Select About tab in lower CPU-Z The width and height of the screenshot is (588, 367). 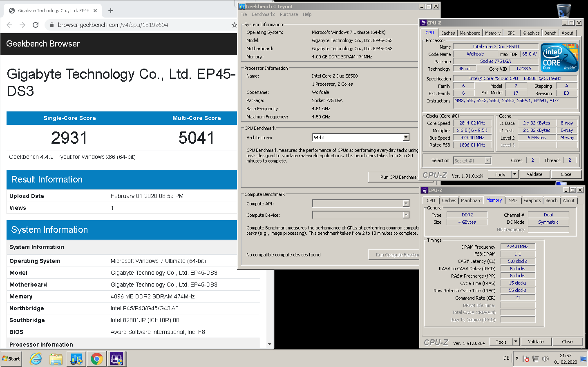point(569,200)
